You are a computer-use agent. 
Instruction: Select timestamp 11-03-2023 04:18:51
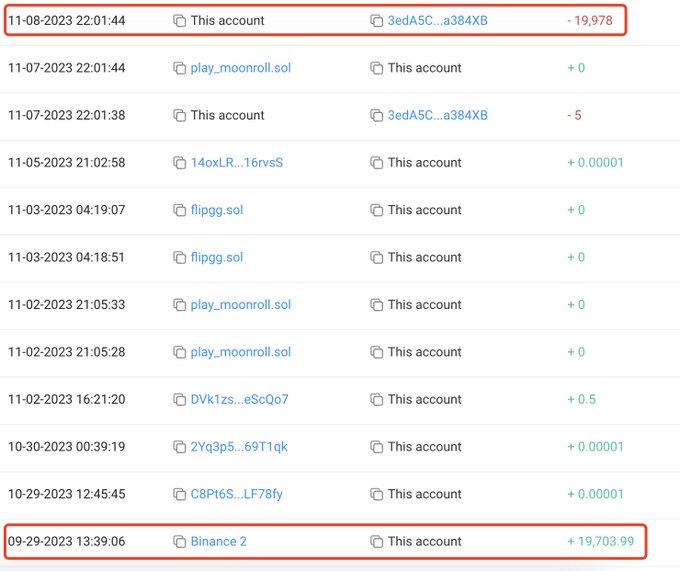tap(66, 258)
